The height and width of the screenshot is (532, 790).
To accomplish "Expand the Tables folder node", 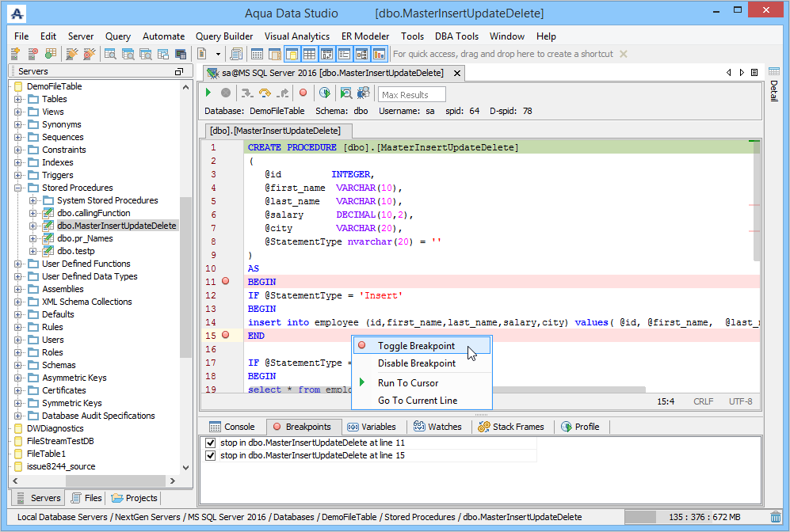I will tap(17, 99).
